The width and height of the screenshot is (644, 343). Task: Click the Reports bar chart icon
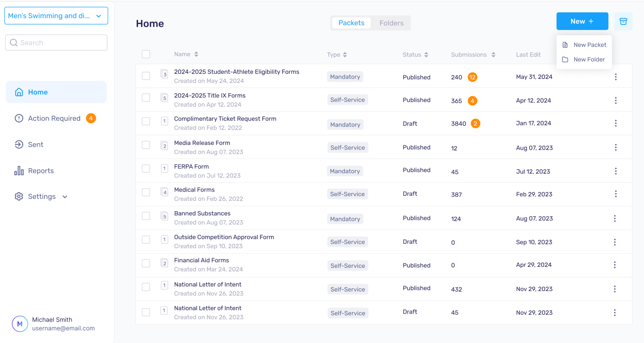19,171
